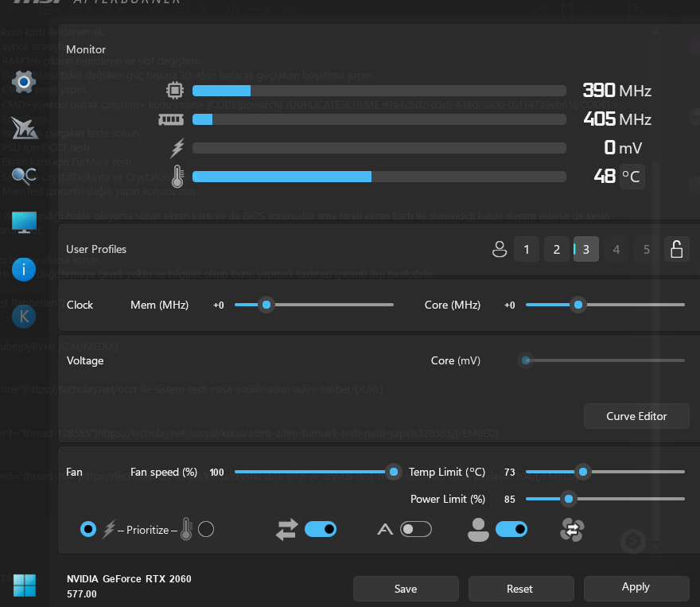Select user profile 3
This screenshot has height=607, width=700.
[x=586, y=249]
